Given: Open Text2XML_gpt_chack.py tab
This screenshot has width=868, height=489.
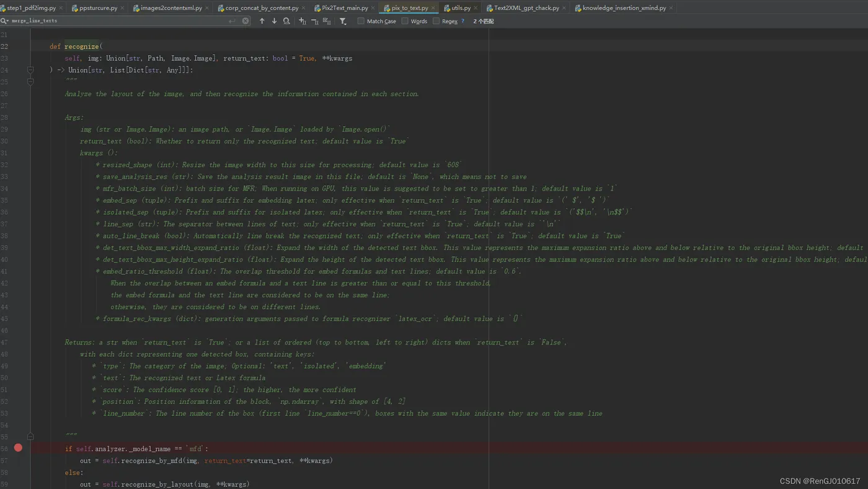Looking at the screenshot, I should pyautogui.click(x=526, y=8).
